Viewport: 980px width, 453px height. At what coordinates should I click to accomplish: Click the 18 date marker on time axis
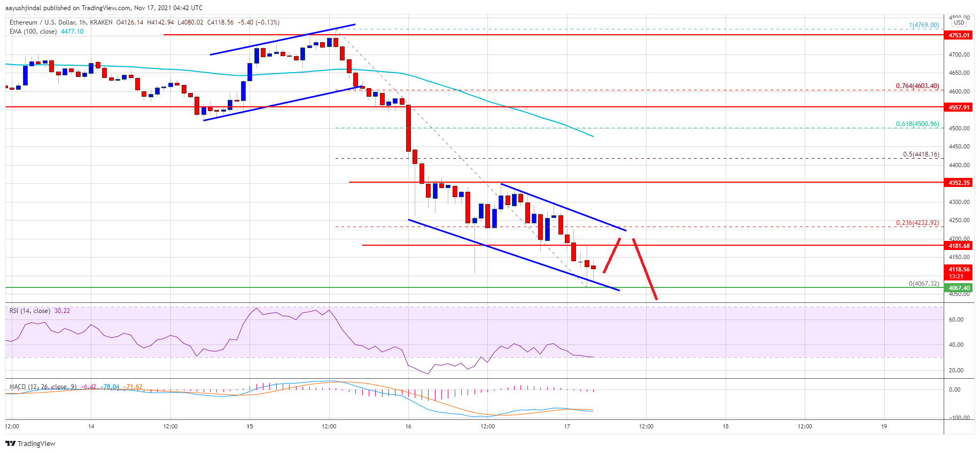coord(726,426)
